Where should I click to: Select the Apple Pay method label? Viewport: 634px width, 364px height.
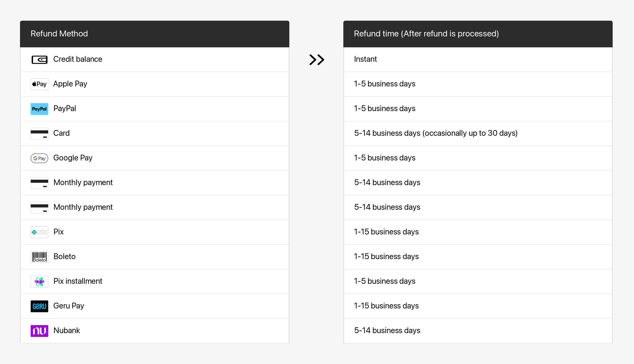click(x=70, y=84)
